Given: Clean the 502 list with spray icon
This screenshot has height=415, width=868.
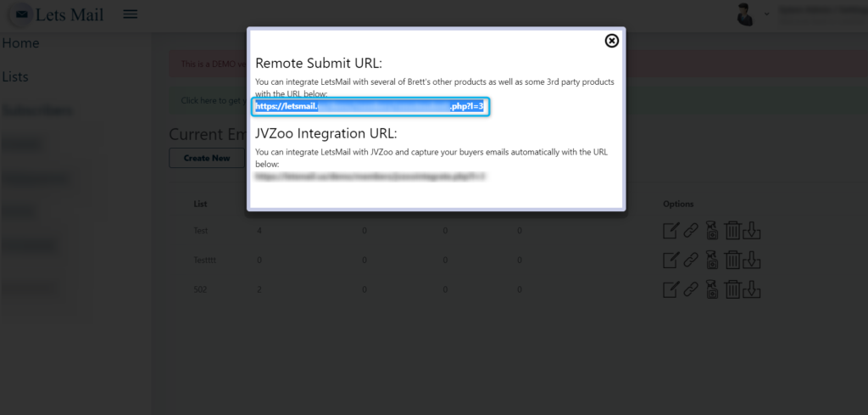Looking at the screenshot, I should (x=712, y=289).
